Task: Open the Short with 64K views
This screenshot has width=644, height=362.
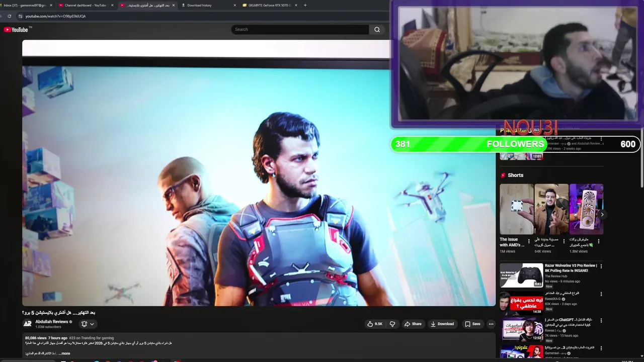Action: tap(551, 209)
